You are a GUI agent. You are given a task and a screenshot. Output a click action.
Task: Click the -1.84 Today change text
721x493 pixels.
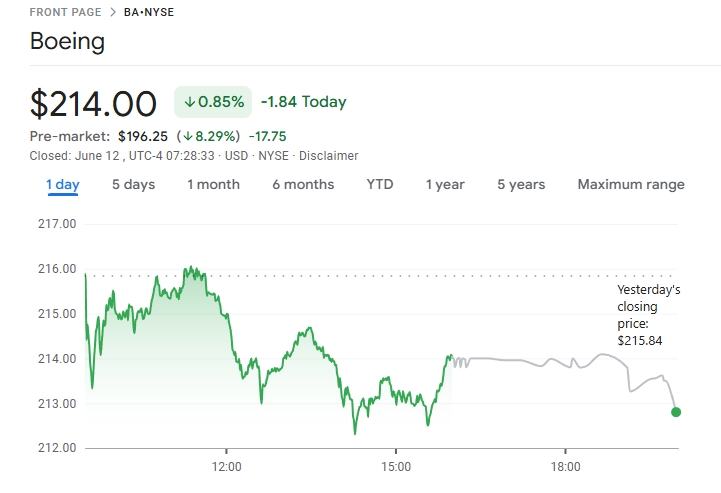click(x=303, y=102)
